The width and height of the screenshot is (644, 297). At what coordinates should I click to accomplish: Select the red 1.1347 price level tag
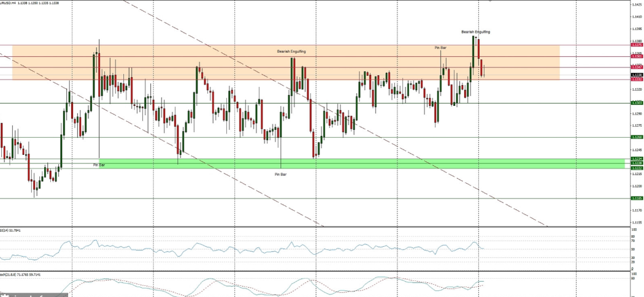click(636, 67)
